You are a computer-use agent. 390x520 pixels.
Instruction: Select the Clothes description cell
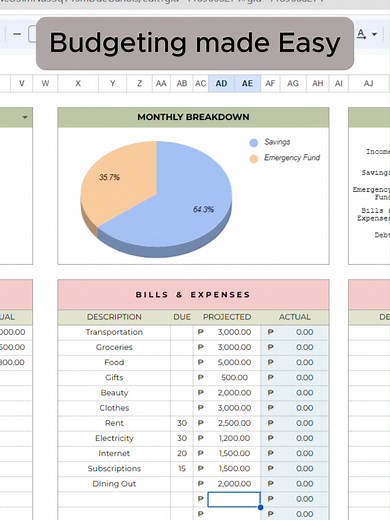[114, 408]
